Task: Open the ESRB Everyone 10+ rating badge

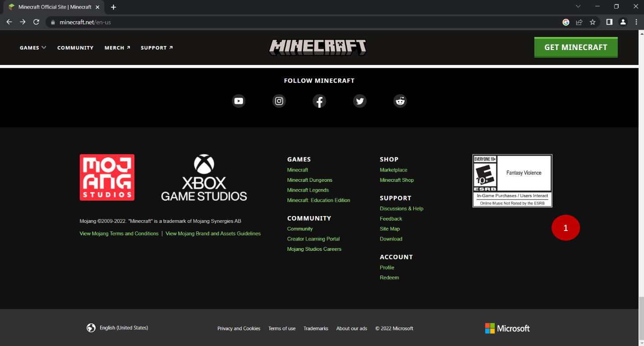Action: click(512, 180)
